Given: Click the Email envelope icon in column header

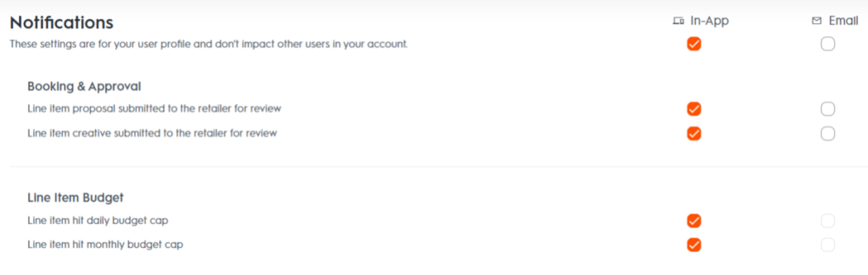Looking at the screenshot, I should (816, 21).
